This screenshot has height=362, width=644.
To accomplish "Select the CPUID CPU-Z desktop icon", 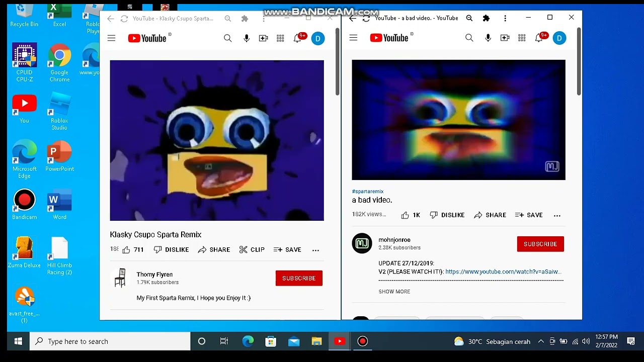I will [x=24, y=63].
